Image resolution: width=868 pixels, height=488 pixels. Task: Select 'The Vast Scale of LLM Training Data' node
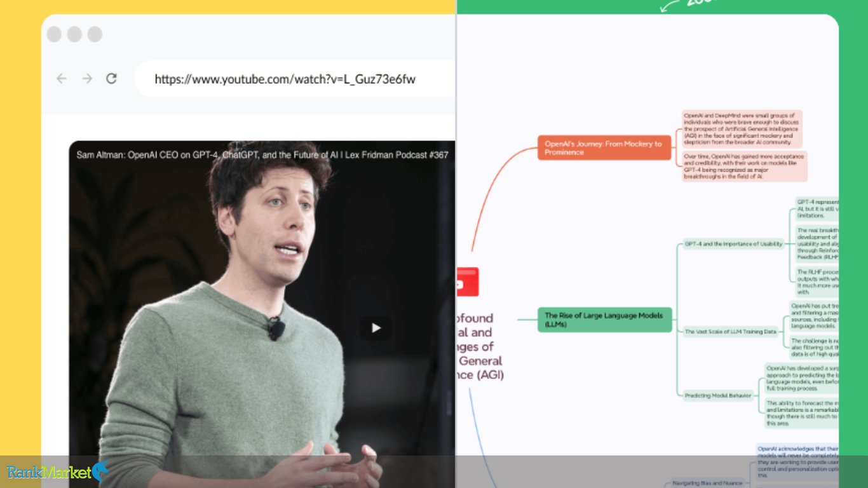pyautogui.click(x=730, y=332)
